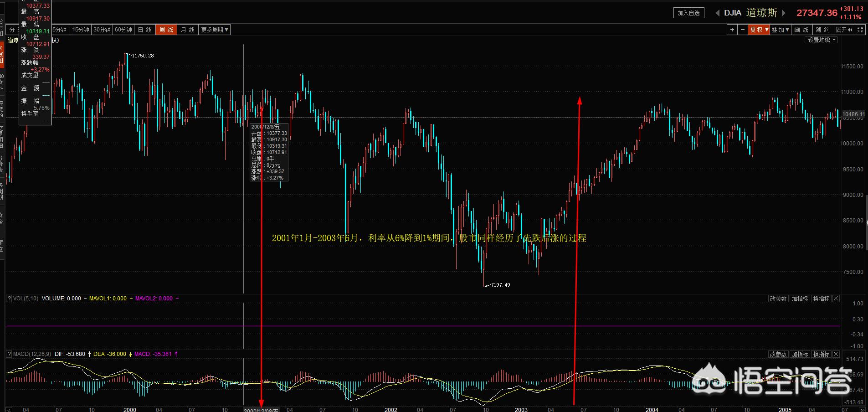Toggle 简约 simple mode button

(x=823, y=30)
